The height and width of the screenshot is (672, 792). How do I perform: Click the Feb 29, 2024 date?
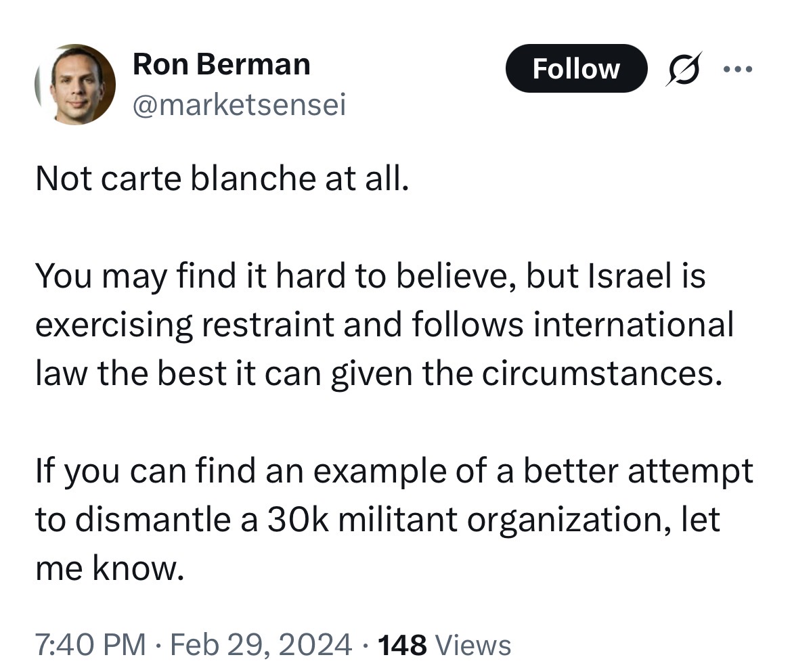(261, 645)
